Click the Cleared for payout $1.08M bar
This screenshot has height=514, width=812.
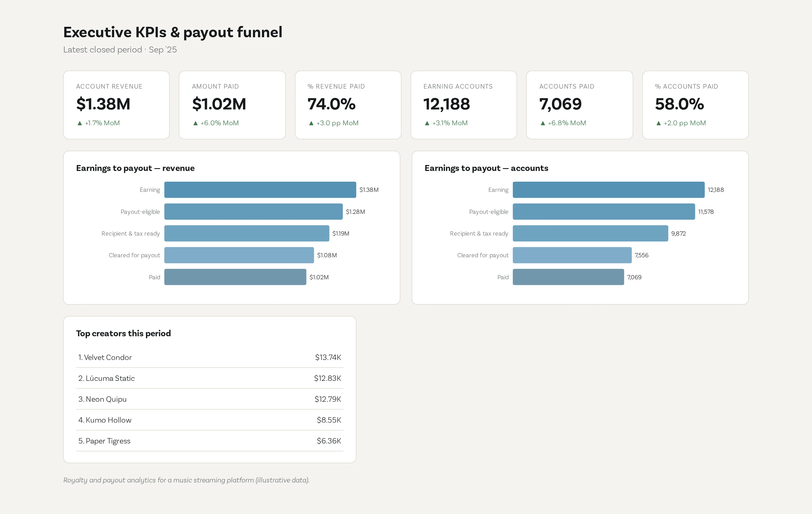239,255
